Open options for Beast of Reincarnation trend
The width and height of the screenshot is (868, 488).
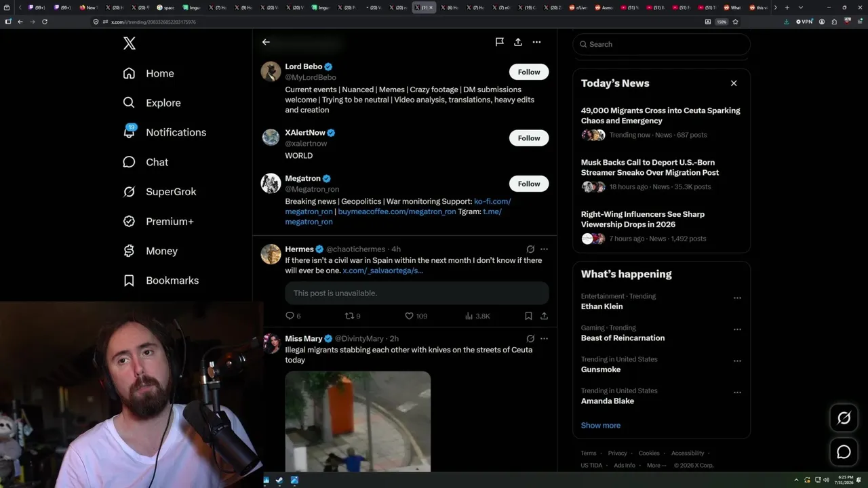[737, 329]
